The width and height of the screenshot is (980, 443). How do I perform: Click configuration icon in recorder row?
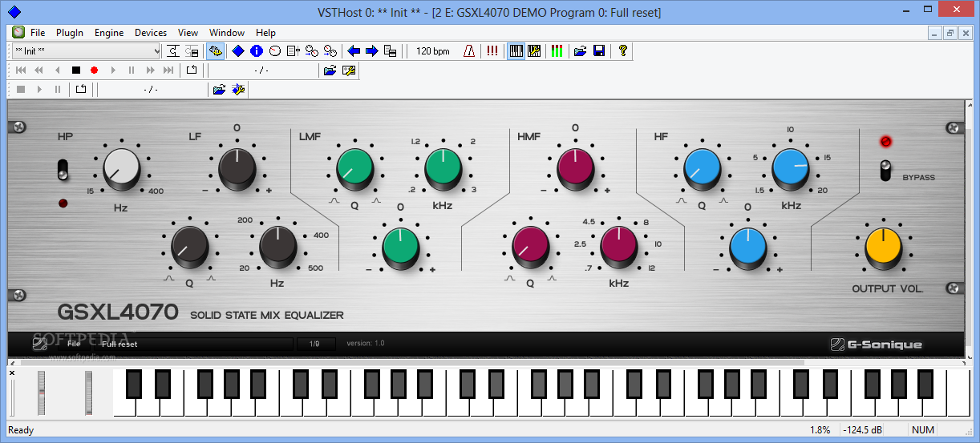(x=348, y=70)
